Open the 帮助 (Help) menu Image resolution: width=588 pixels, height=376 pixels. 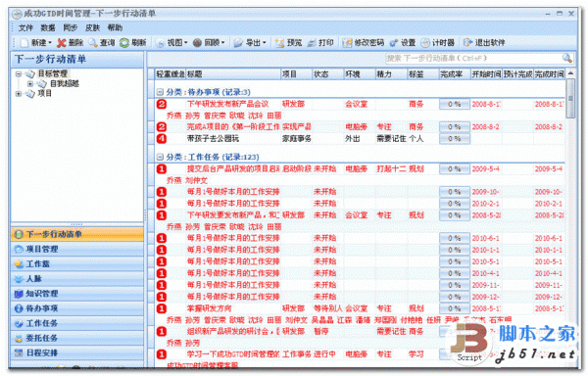(x=115, y=27)
